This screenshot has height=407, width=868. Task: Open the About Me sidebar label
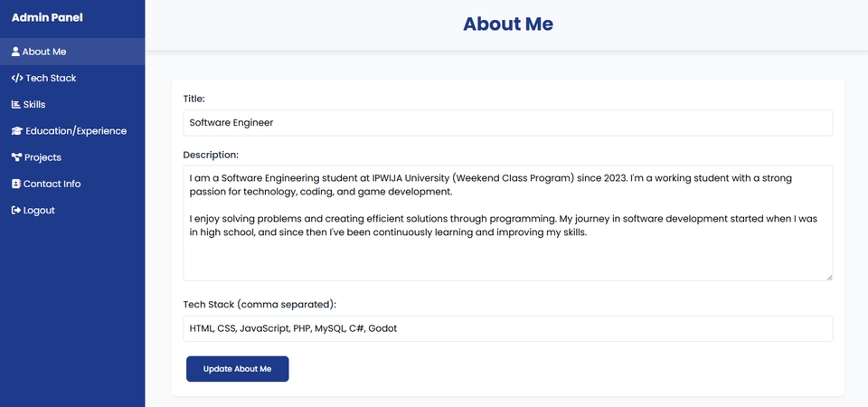coord(44,52)
